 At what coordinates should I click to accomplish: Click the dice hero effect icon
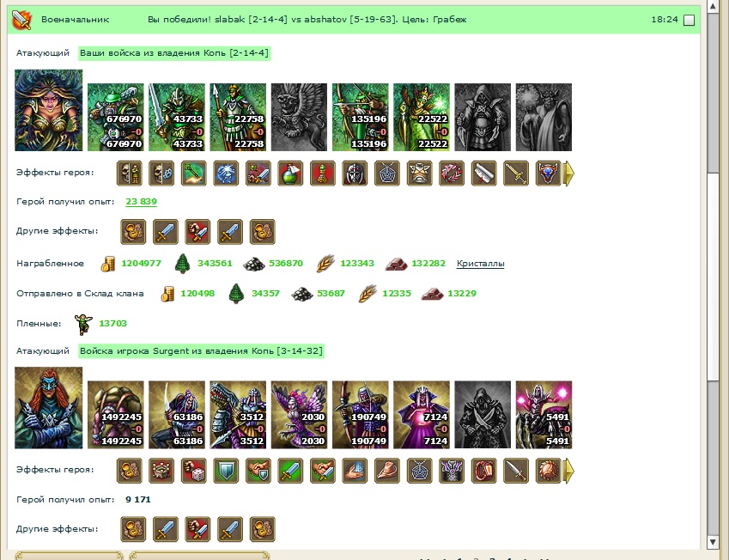tap(193, 471)
